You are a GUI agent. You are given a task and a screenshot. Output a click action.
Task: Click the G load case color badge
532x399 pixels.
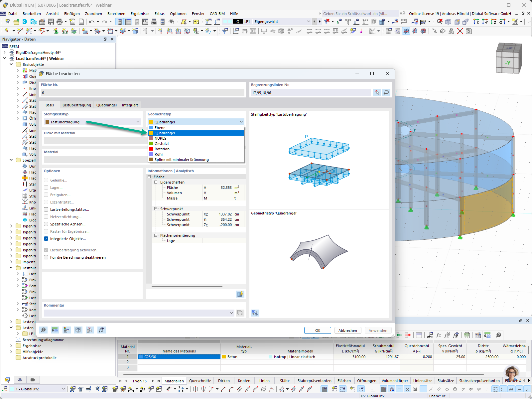(x=237, y=22)
